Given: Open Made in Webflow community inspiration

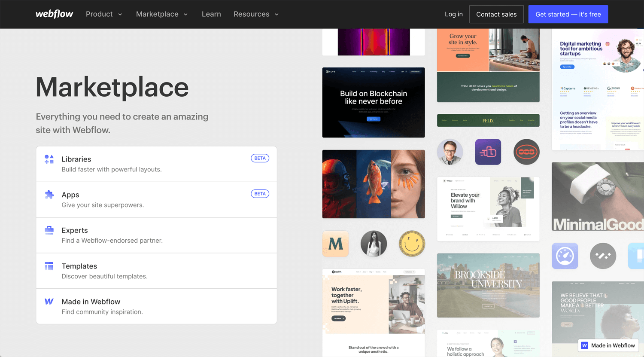Looking at the screenshot, I should click(156, 306).
